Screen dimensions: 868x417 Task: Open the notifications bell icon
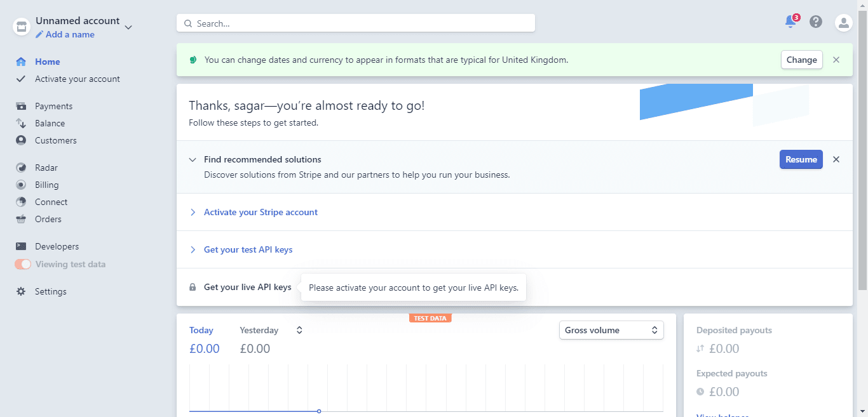(x=790, y=22)
